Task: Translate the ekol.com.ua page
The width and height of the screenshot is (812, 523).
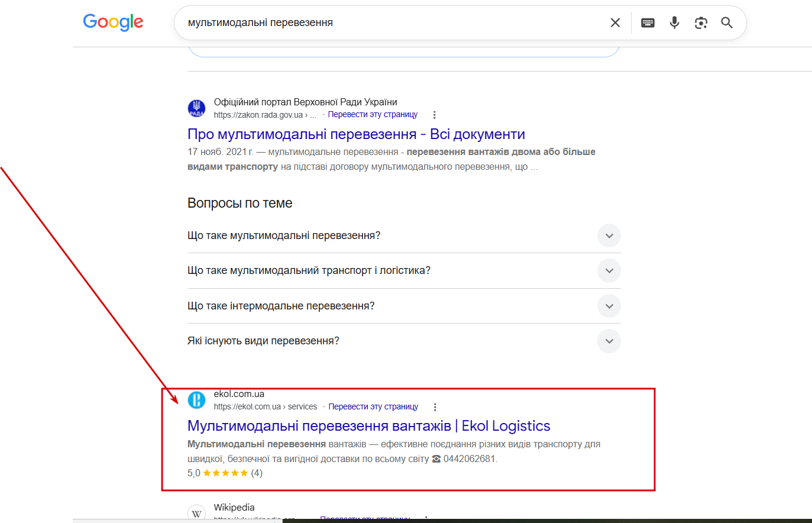Action: tap(373, 407)
